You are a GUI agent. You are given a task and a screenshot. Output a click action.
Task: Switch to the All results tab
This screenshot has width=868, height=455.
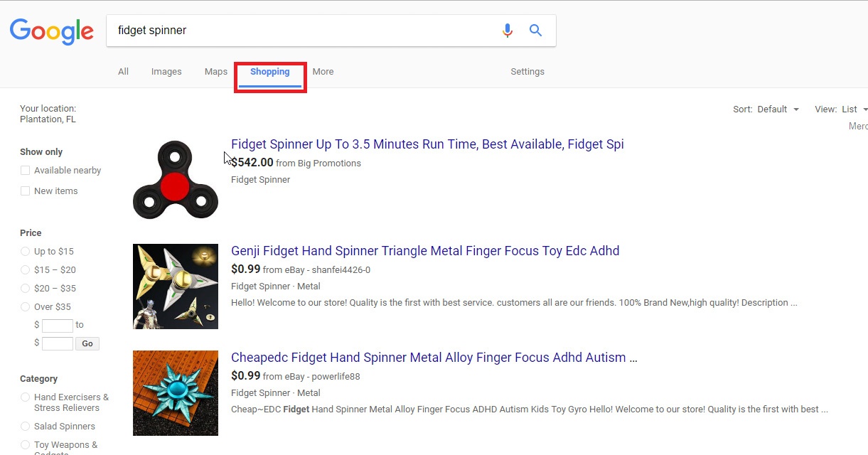click(124, 72)
